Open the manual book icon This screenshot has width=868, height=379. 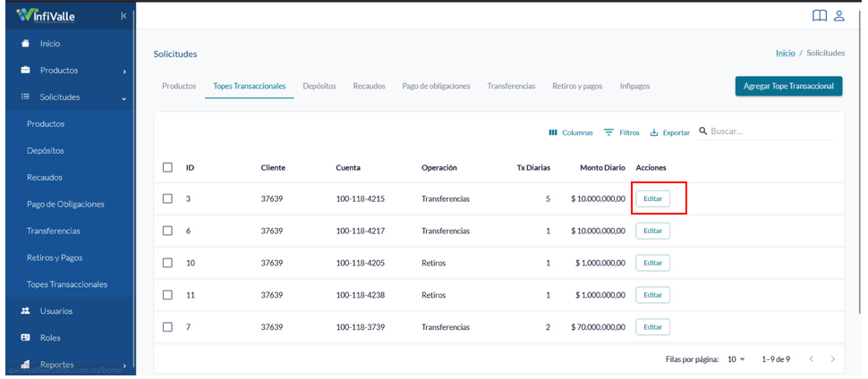[820, 15]
